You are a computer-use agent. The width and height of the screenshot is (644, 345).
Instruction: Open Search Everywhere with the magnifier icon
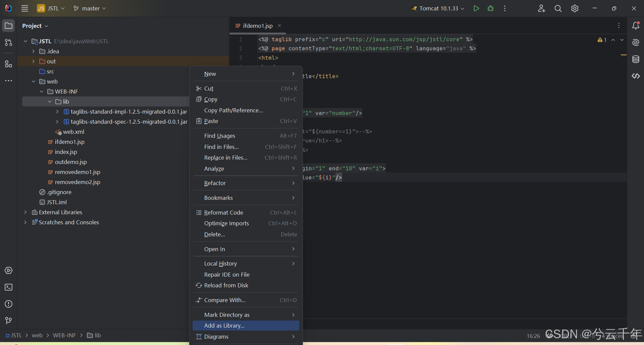point(558,8)
